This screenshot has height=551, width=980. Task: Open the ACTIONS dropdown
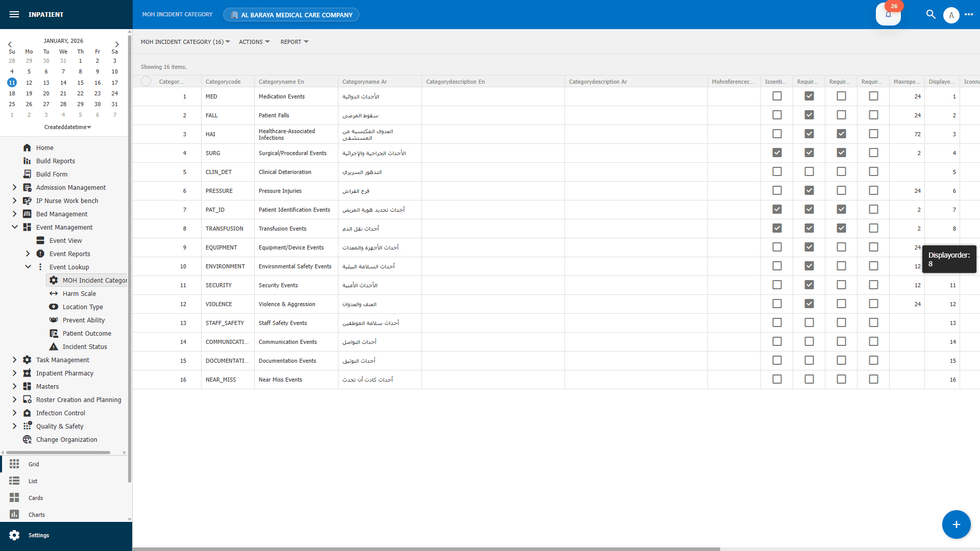click(x=254, y=42)
